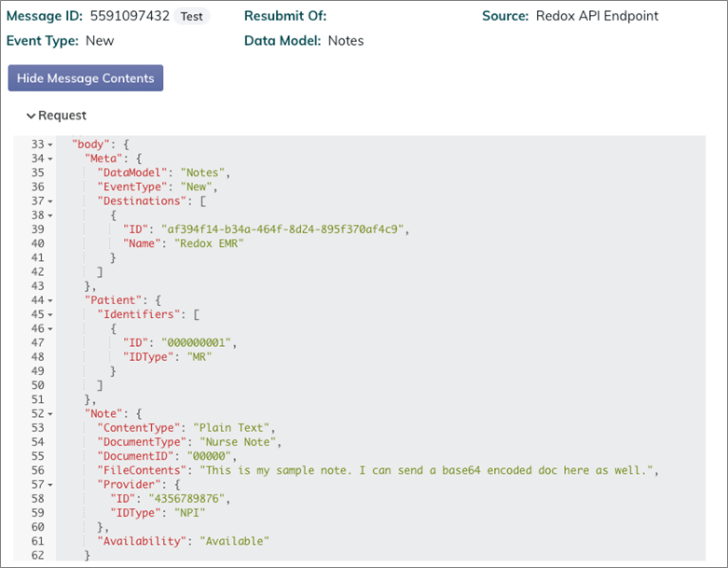Click the Source value Redox API Endpoint
This screenshot has height=568, width=728.
coord(598,16)
